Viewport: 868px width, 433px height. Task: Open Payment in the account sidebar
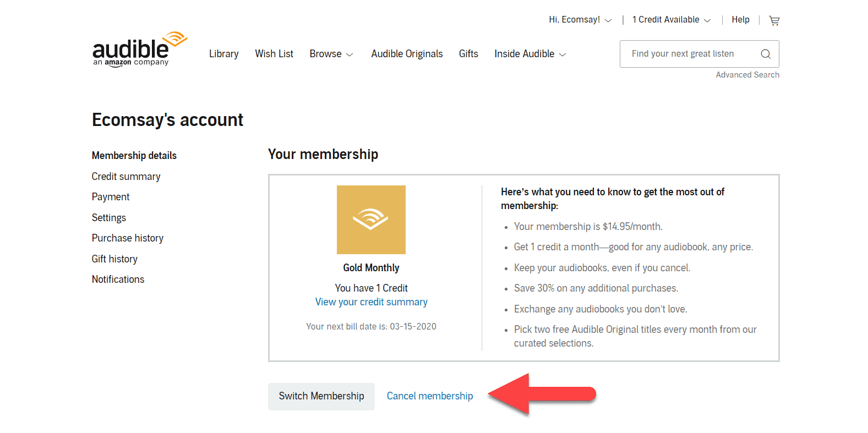[x=111, y=197]
